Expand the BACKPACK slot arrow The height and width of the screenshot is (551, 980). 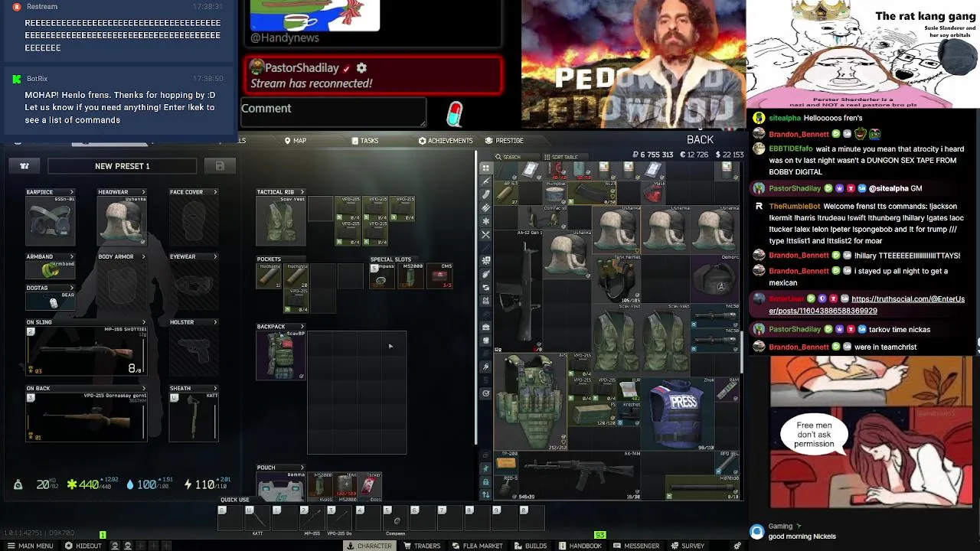(302, 327)
